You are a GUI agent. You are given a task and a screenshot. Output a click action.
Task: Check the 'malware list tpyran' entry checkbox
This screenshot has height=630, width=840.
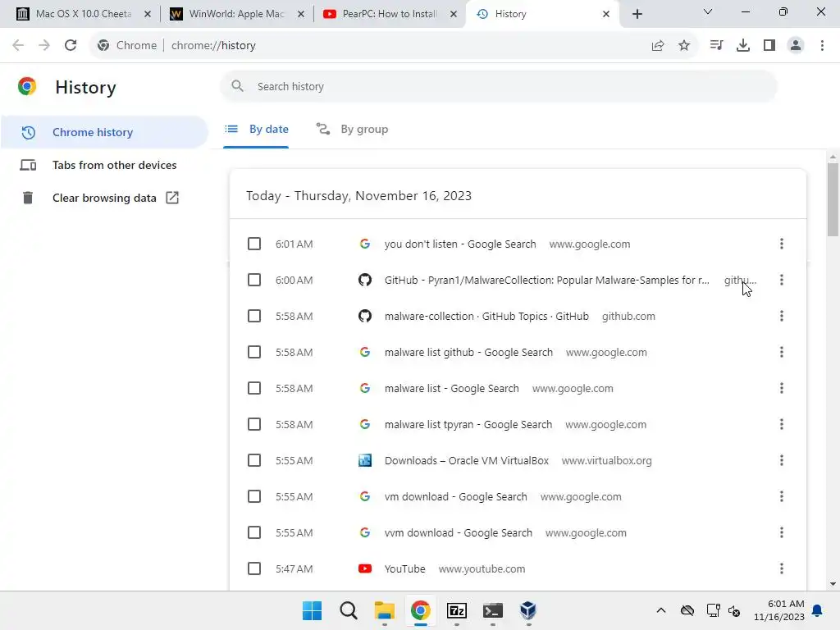coord(254,424)
